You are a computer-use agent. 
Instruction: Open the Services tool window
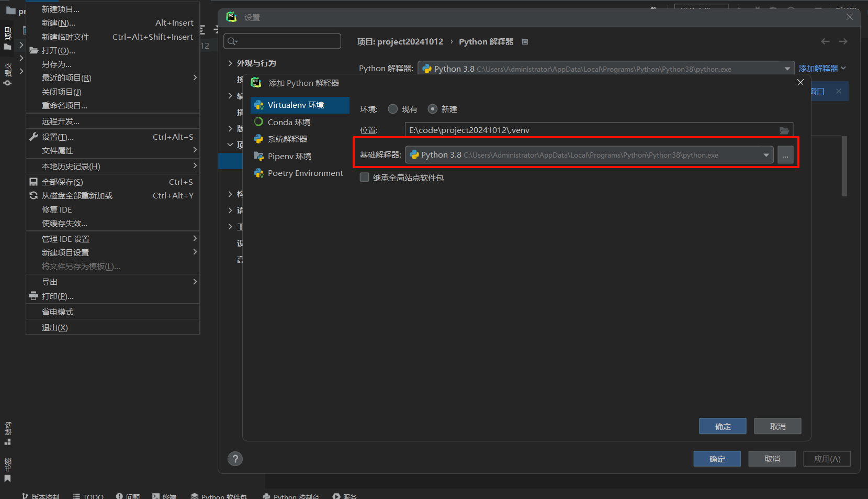(x=345, y=496)
